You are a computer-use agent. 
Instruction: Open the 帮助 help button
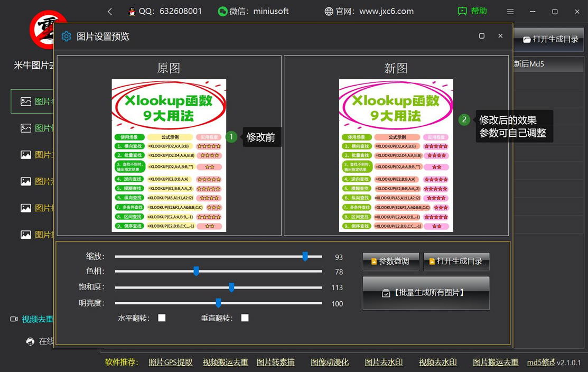tap(472, 11)
